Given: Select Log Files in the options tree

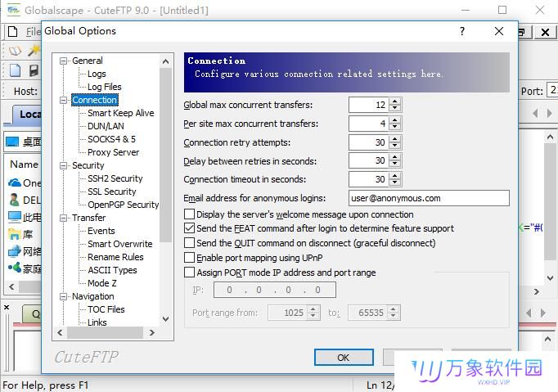Looking at the screenshot, I should 104,87.
